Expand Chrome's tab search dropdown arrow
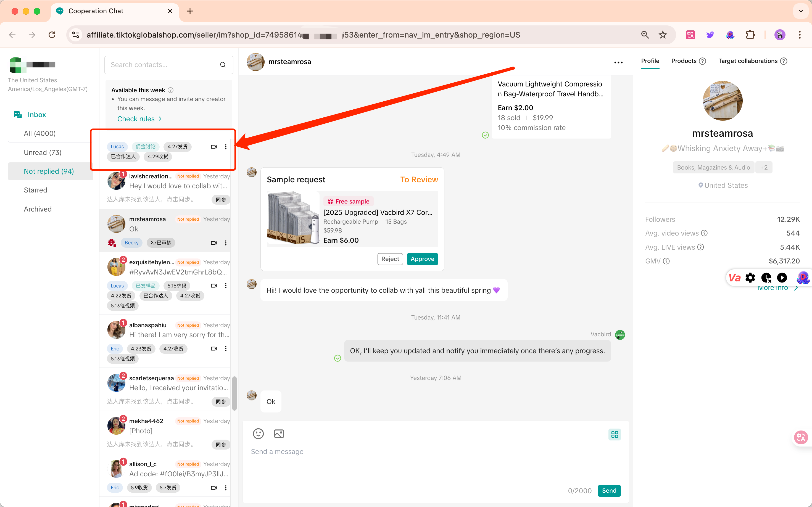 (x=801, y=11)
